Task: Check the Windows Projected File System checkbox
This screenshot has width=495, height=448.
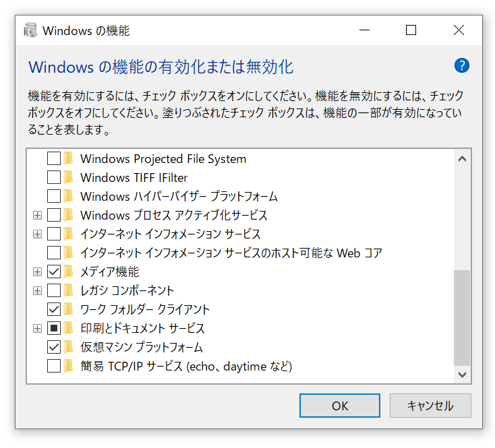Action: pos(54,158)
